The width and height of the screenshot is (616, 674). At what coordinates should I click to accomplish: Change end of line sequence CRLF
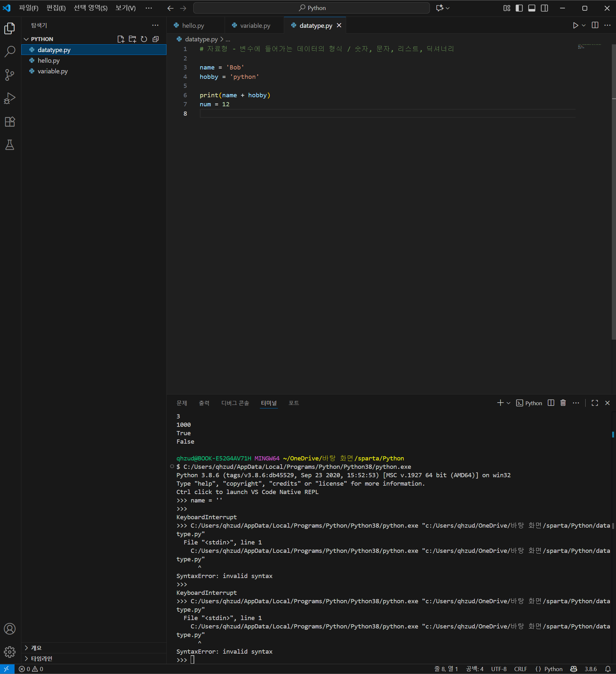(x=520, y=669)
